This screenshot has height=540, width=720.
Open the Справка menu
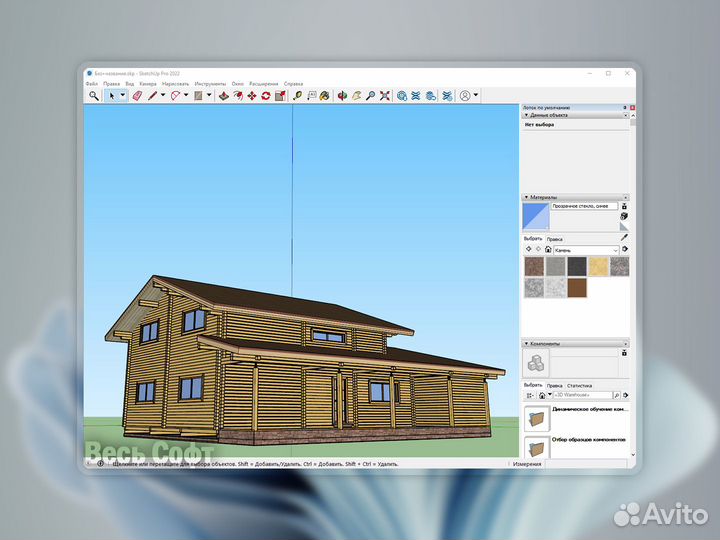[x=293, y=84]
